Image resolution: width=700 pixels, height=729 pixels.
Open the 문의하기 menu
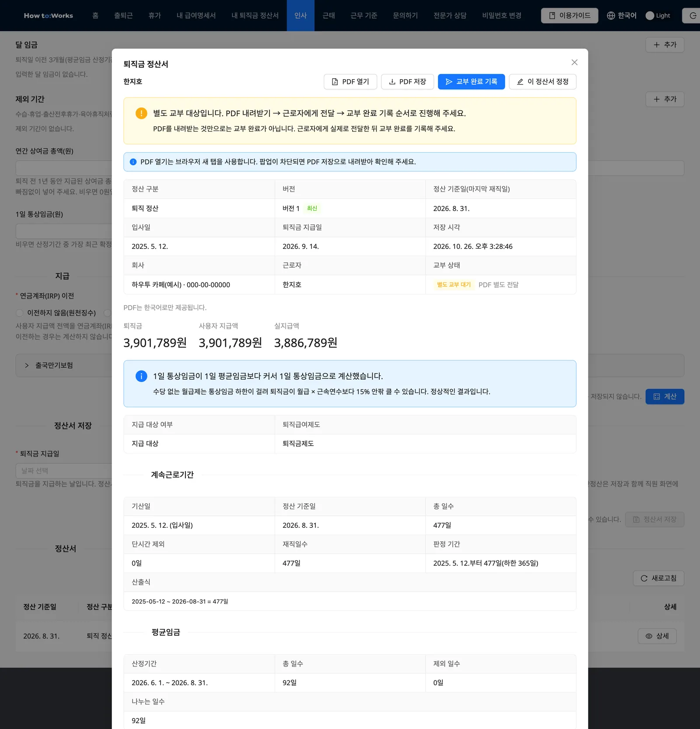(405, 16)
